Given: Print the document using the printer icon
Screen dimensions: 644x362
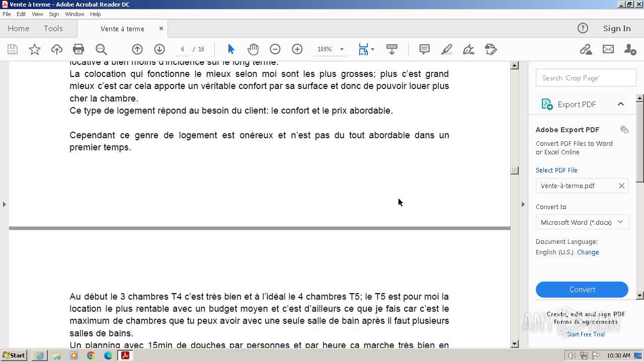Looking at the screenshot, I should click(x=78, y=49).
